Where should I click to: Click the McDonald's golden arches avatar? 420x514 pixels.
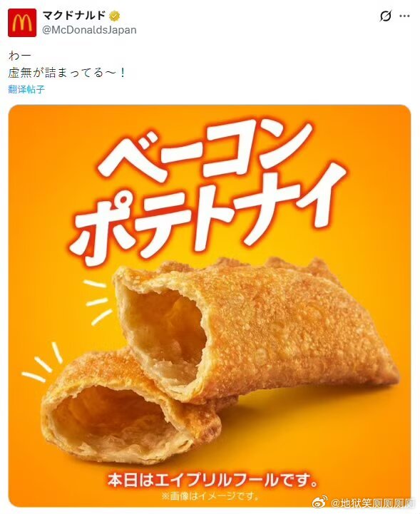(x=22, y=23)
